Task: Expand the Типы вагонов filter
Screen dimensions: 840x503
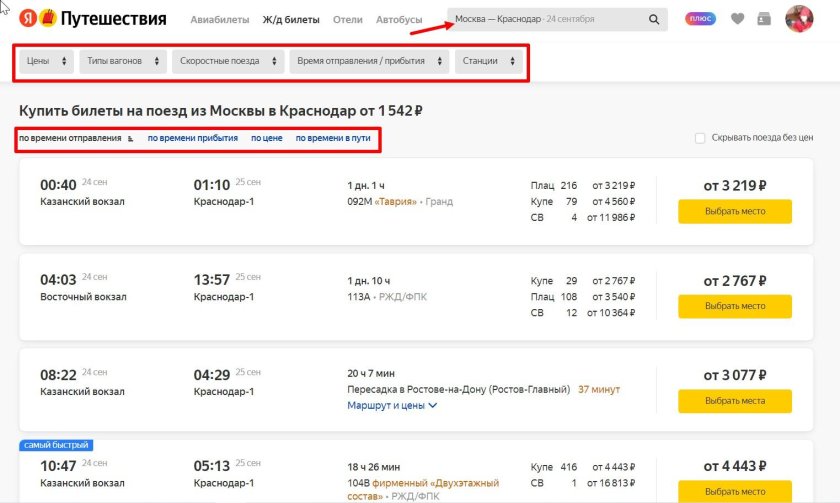Action: pos(122,62)
